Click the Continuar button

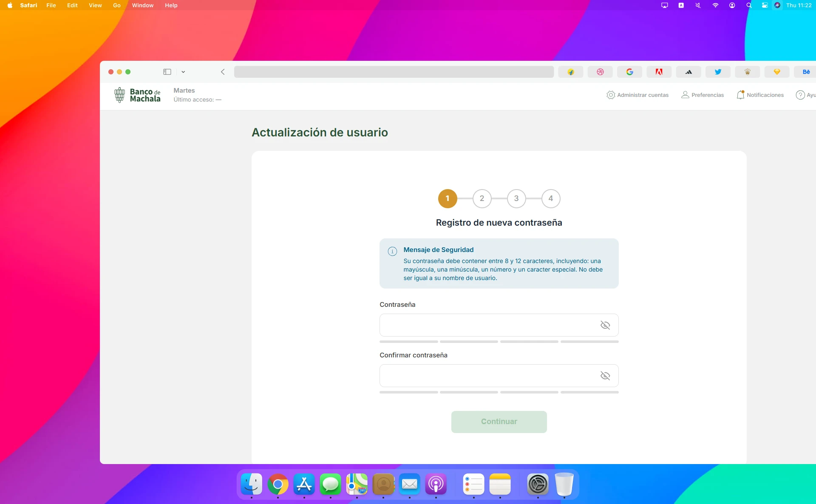(499, 422)
